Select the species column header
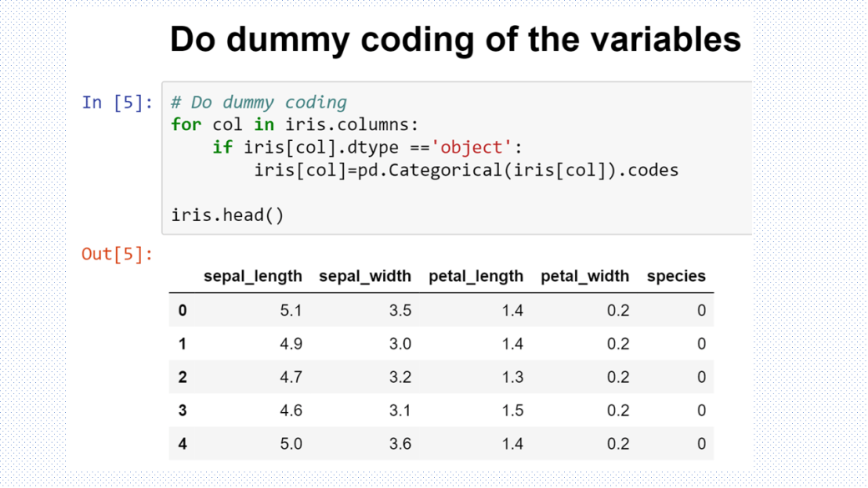The width and height of the screenshot is (868, 488). click(x=676, y=275)
